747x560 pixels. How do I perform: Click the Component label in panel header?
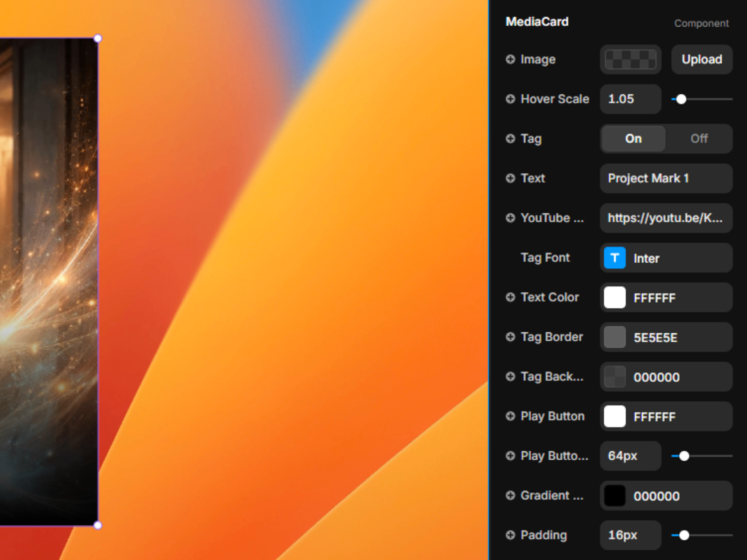coord(701,23)
